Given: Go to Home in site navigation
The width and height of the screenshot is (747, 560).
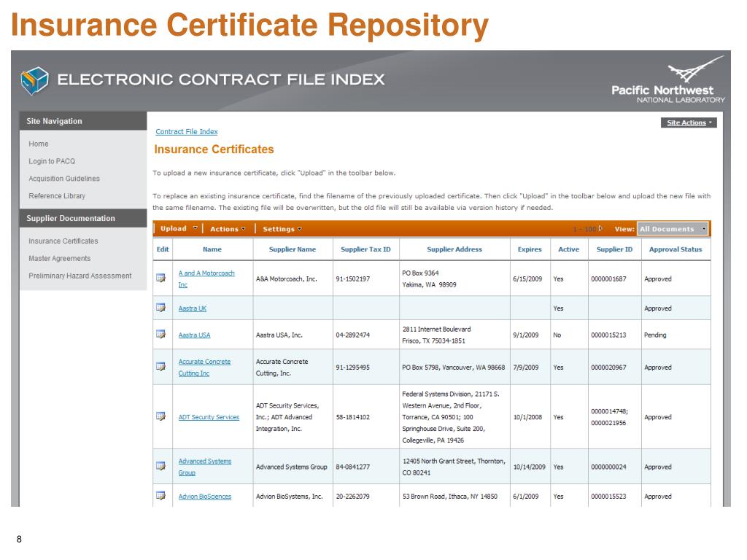Looking at the screenshot, I should (x=39, y=144).
